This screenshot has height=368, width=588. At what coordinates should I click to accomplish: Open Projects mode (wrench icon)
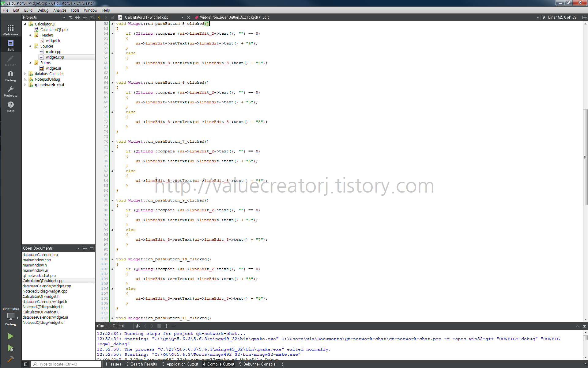coord(10,91)
